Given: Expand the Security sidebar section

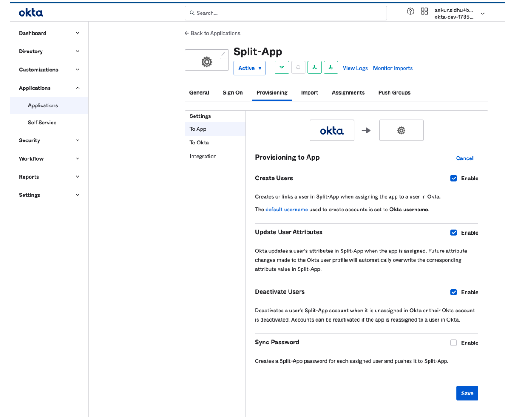Looking at the screenshot, I should 49,140.
